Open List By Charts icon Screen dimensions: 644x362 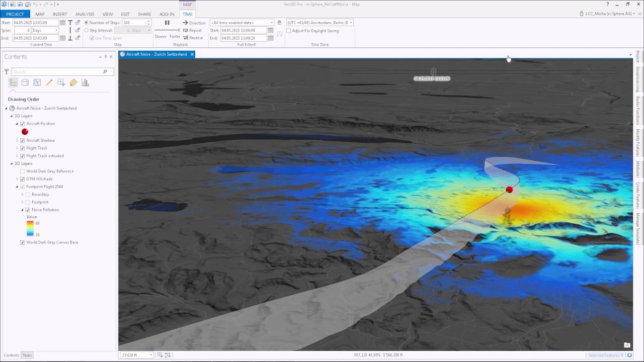click(86, 82)
